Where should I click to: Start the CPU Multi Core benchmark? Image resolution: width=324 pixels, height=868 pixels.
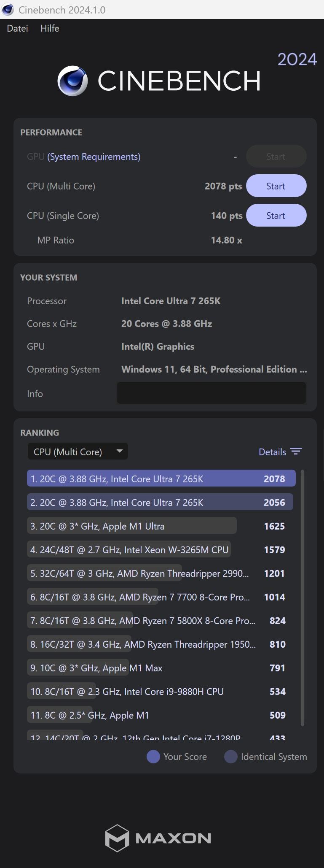point(276,186)
